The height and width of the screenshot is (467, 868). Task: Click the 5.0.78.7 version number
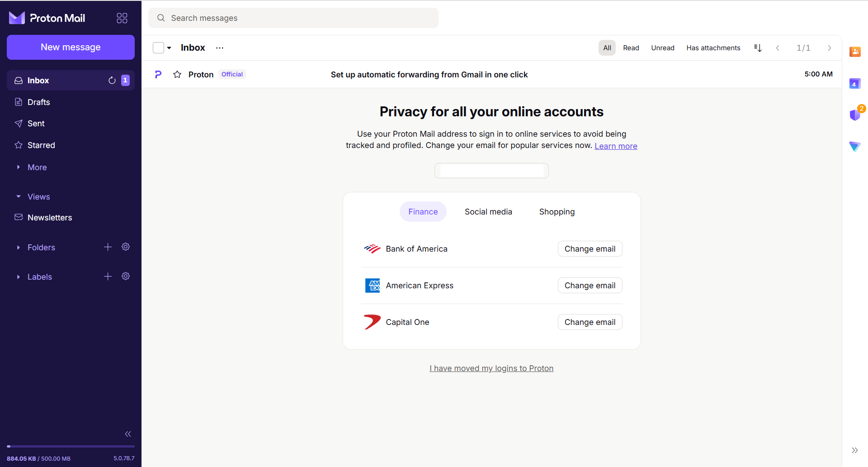124,458
